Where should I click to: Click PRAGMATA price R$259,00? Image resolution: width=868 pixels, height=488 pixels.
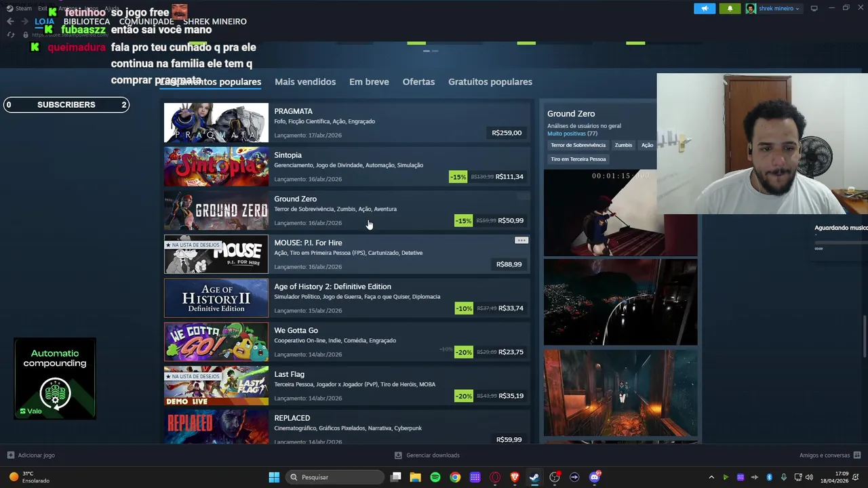(x=507, y=133)
